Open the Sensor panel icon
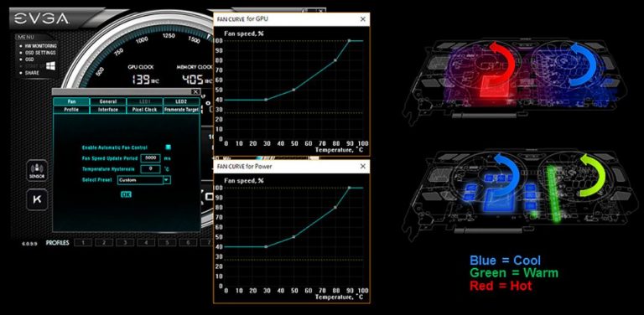The image size is (644, 315). point(37,171)
